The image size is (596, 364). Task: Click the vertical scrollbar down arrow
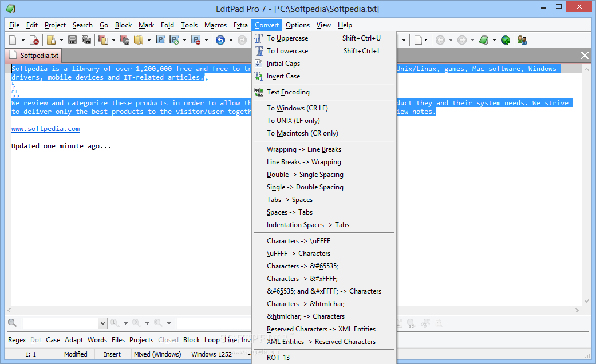point(586,300)
